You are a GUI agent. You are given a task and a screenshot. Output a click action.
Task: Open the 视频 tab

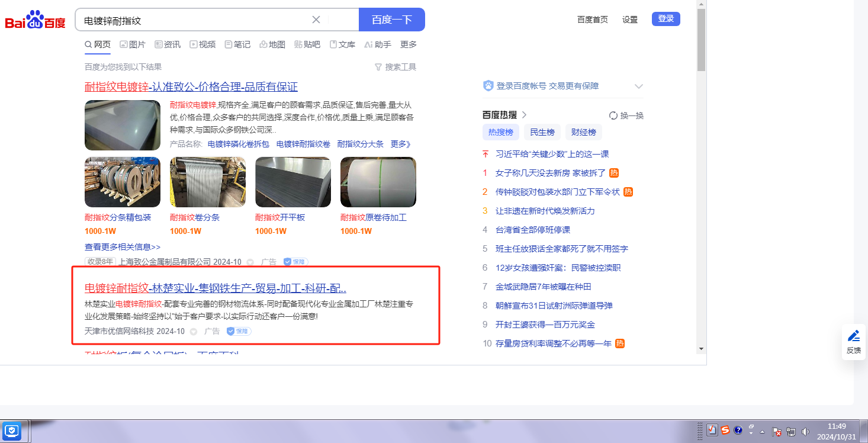pyautogui.click(x=202, y=44)
